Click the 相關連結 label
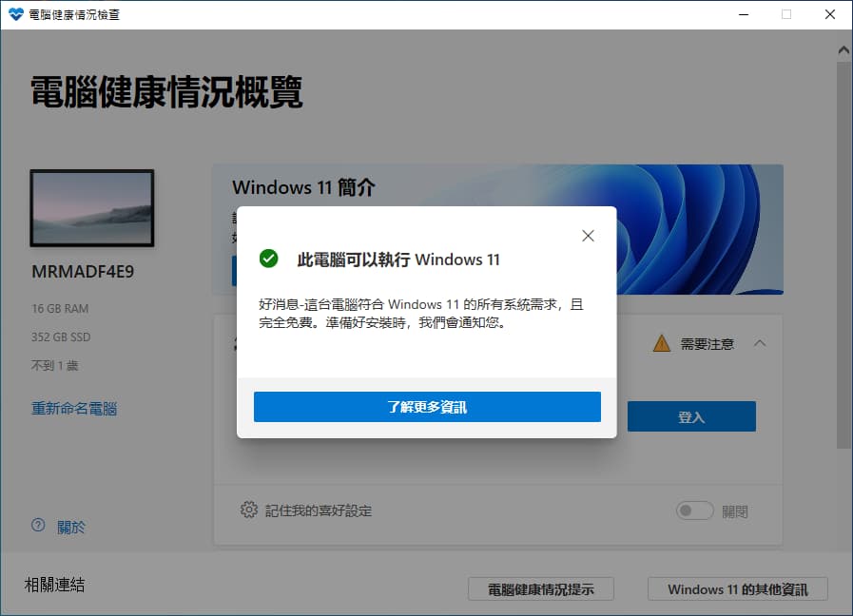 coord(54,585)
